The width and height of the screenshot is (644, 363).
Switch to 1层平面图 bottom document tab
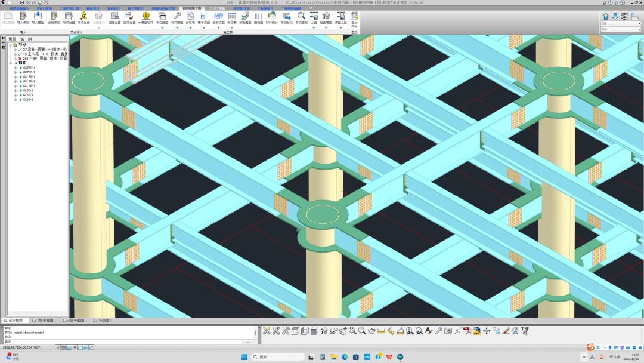click(x=43, y=320)
